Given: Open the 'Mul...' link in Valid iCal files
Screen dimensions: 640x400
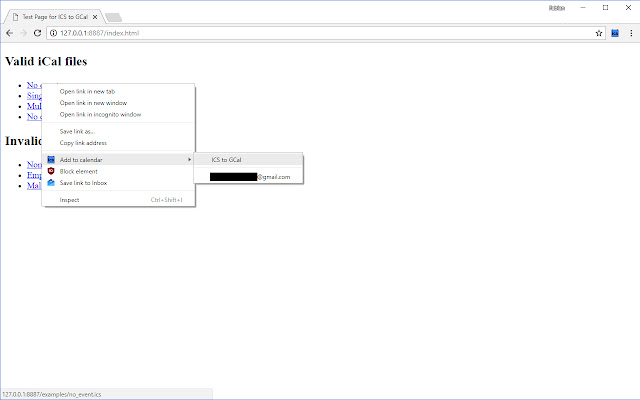Looking at the screenshot, I should pyautogui.click(x=34, y=106).
